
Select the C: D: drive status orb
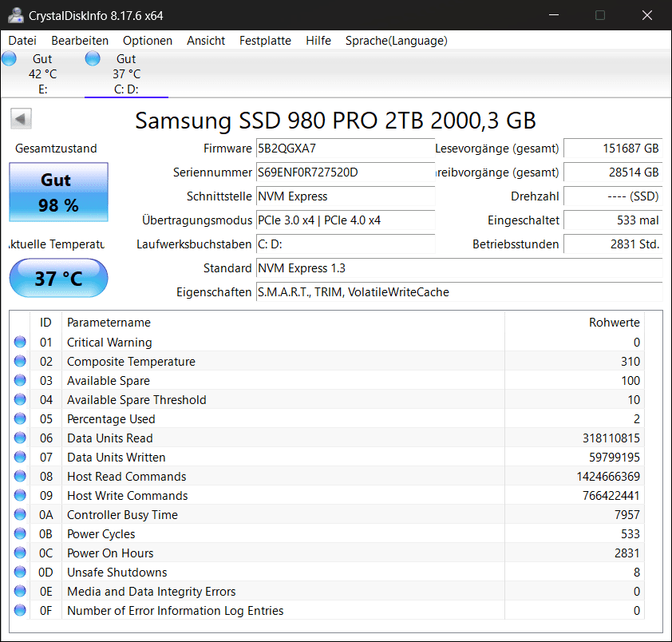93,58
